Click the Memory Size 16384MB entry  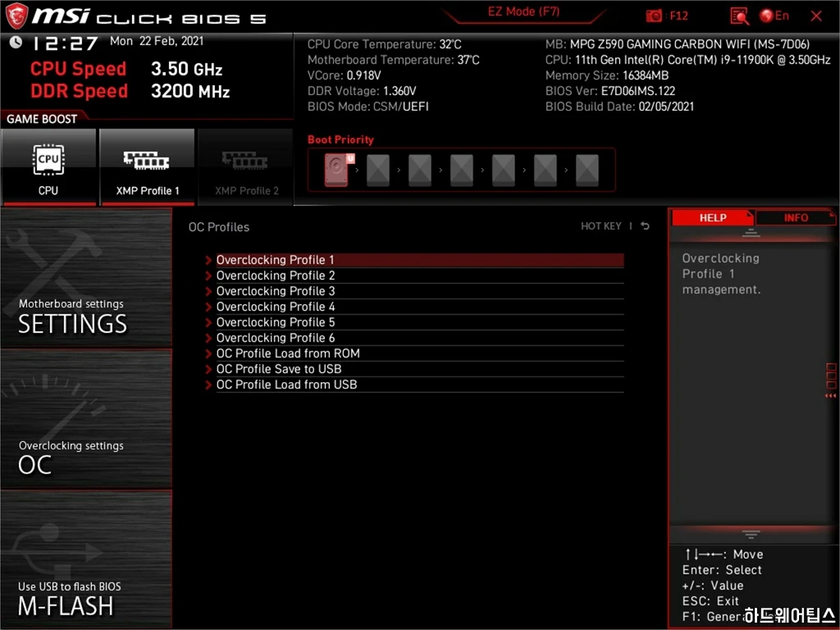click(x=607, y=75)
